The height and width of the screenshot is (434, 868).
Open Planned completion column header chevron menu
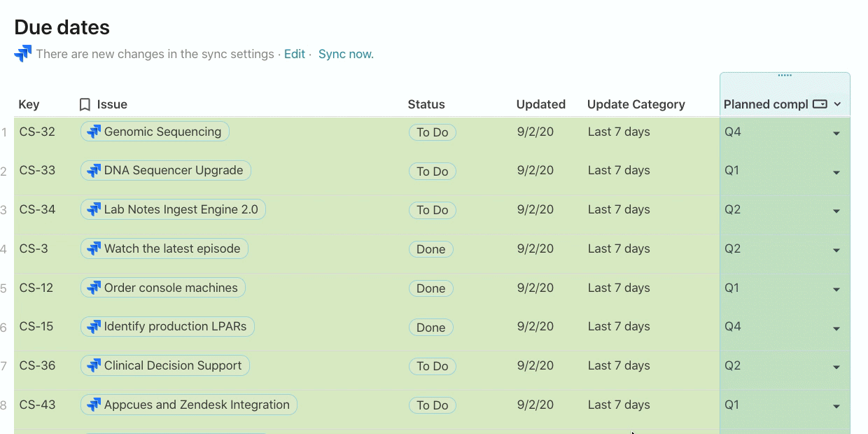pos(837,104)
